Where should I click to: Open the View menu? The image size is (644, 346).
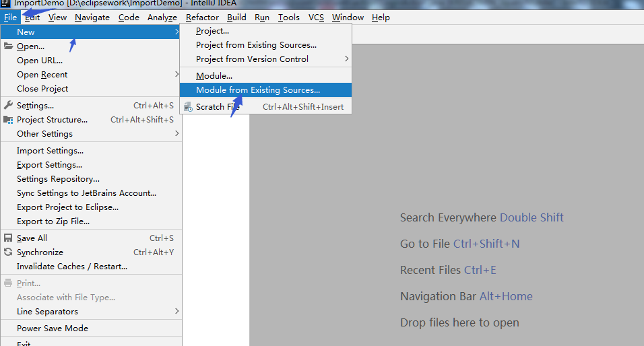pos(57,18)
